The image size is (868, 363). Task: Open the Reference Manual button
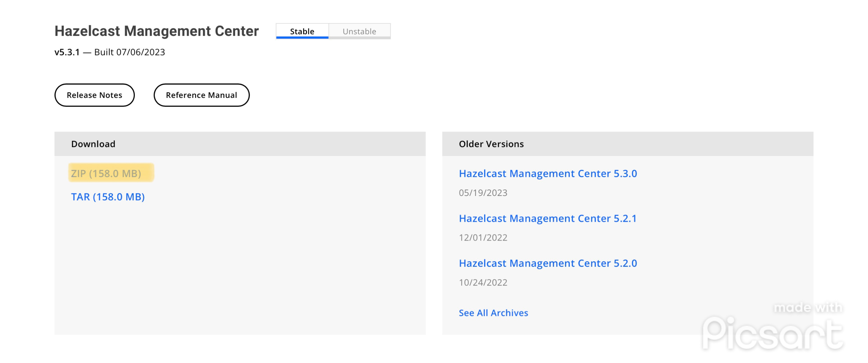(202, 95)
